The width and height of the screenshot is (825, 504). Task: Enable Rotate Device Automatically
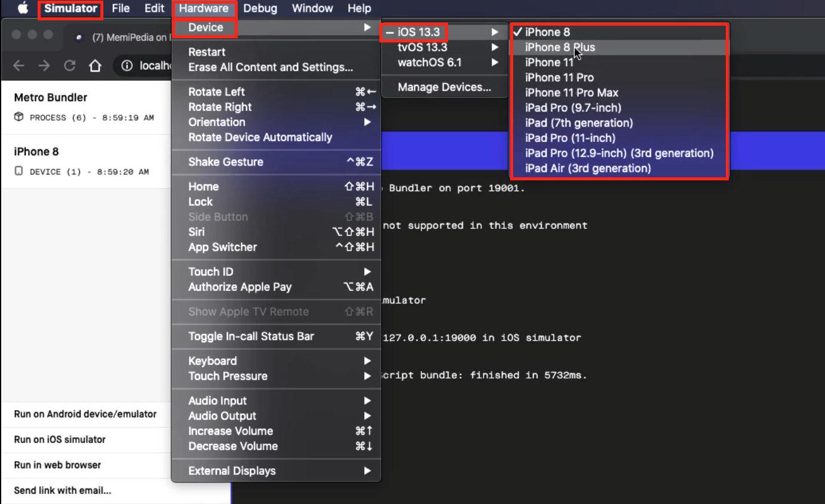(x=260, y=137)
